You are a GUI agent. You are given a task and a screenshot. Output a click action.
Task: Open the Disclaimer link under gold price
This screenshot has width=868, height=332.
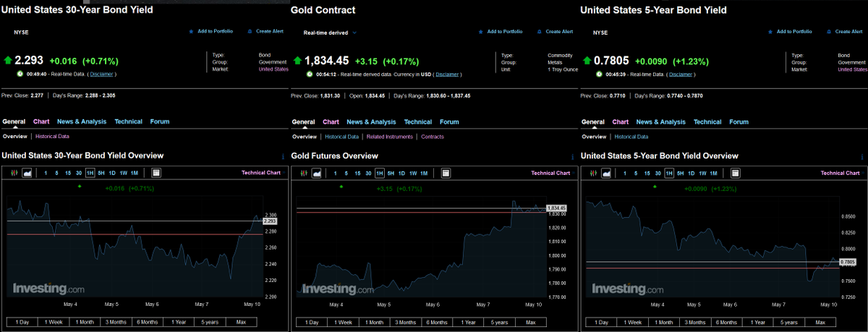point(447,74)
